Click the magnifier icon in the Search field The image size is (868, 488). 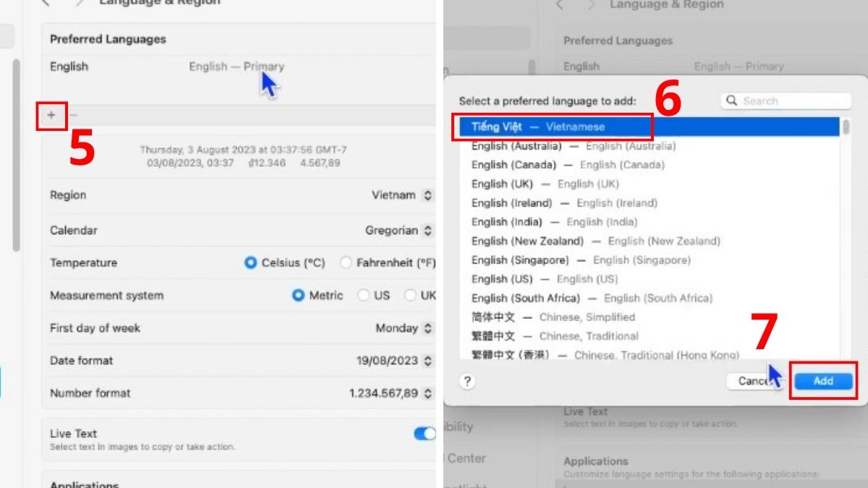point(731,101)
